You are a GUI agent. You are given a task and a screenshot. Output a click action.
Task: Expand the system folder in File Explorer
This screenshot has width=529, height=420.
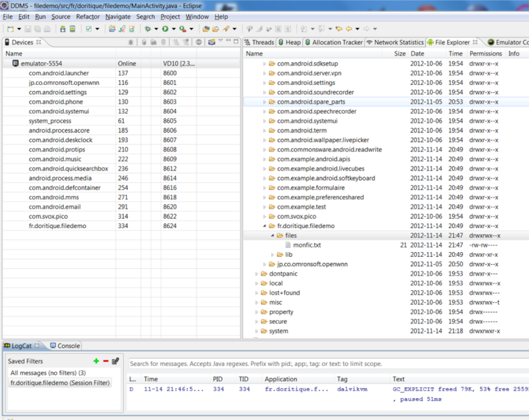tap(256, 331)
